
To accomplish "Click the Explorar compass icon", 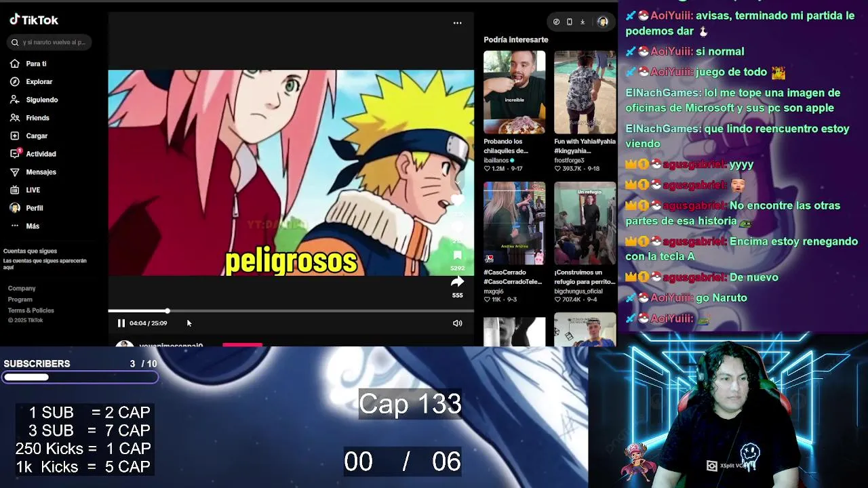I will [15, 81].
